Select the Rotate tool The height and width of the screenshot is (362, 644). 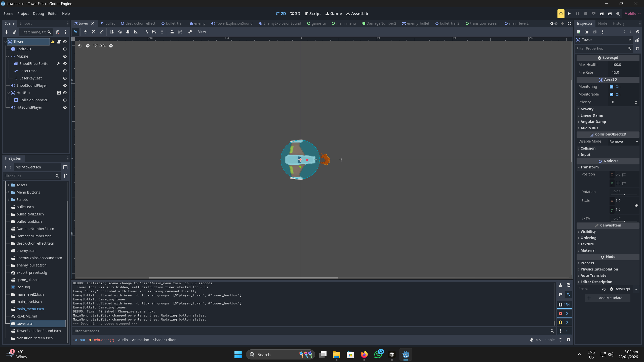93,32
